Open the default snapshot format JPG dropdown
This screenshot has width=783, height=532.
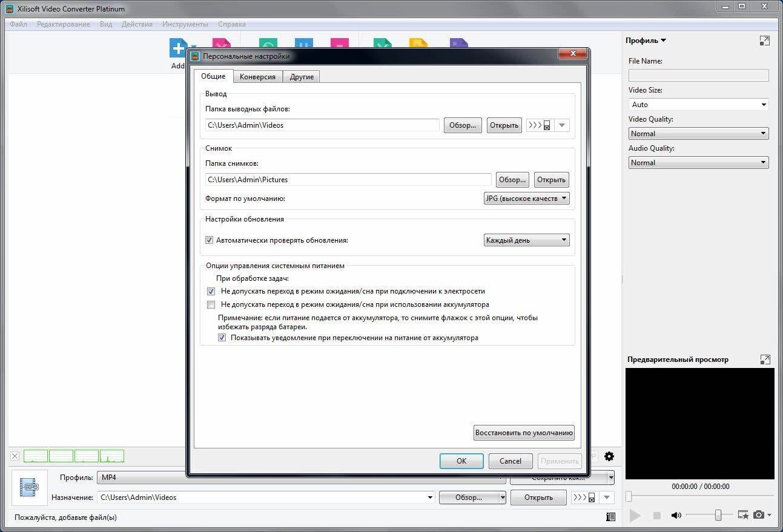526,198
